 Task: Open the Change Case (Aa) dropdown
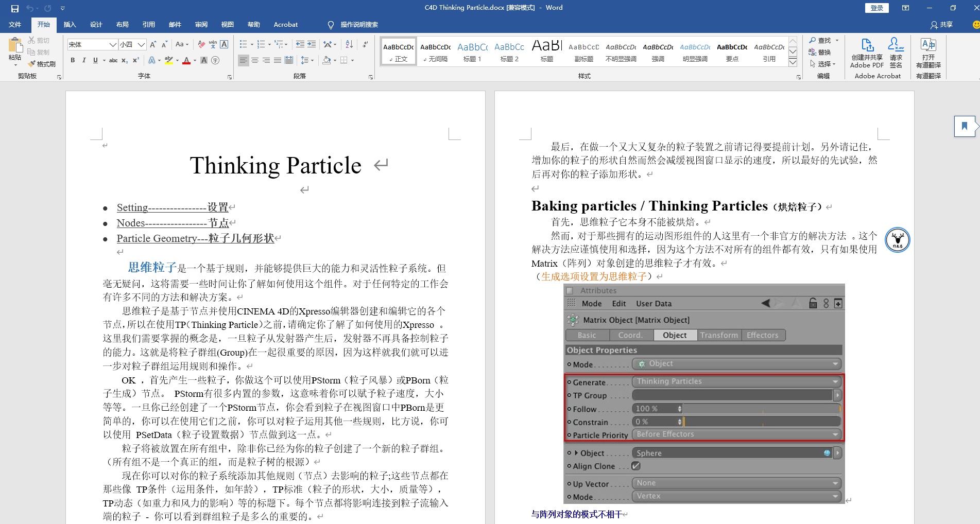click(182, 45)
